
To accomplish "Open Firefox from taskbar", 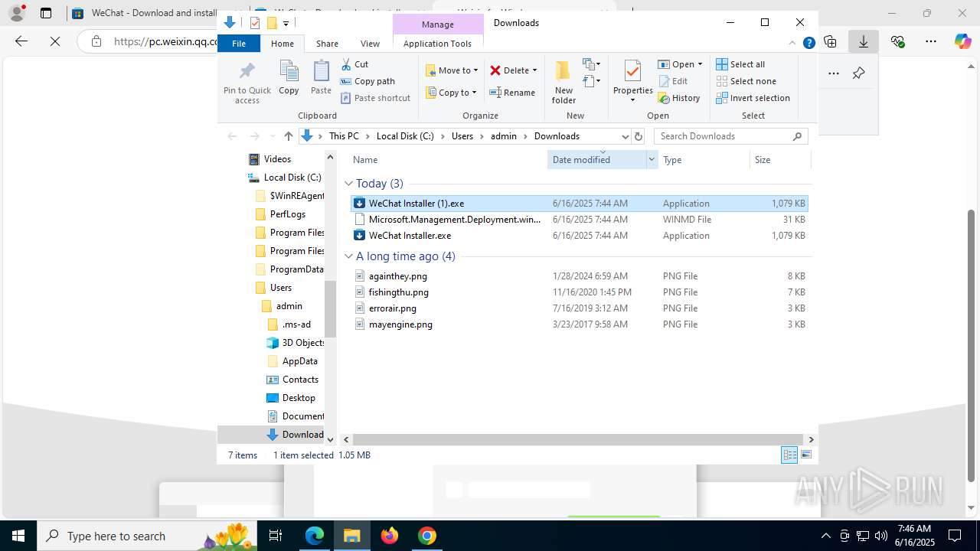I will tap(390, 536).
